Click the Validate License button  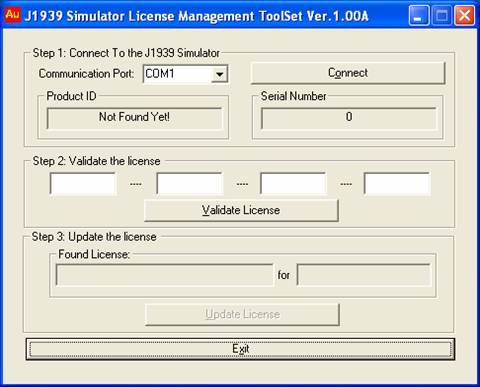(241, 210)
